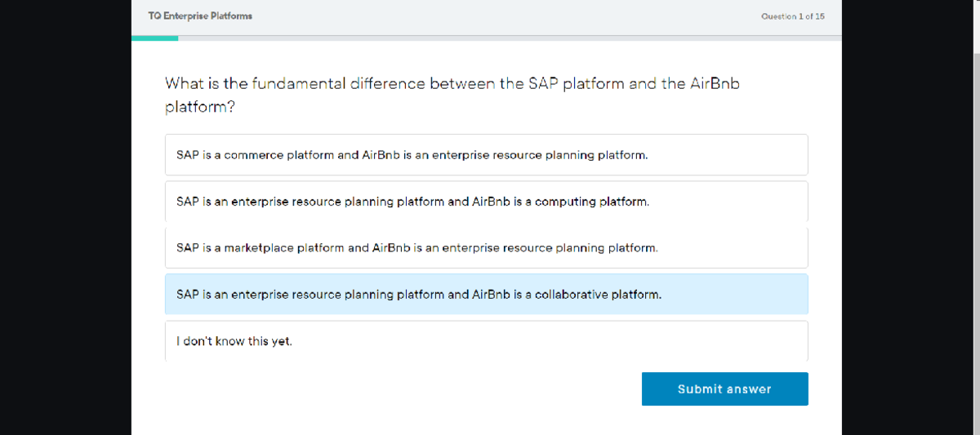Viewport: 980px width, 435px height.
Task: Click the dark margin left of the quiz
Action: [x=65, y=217]
